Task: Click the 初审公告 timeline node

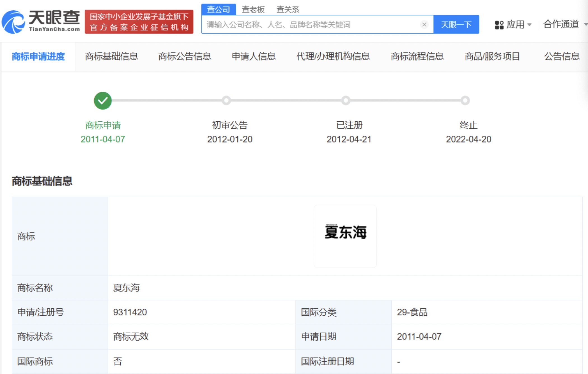Action: [226, 100]
